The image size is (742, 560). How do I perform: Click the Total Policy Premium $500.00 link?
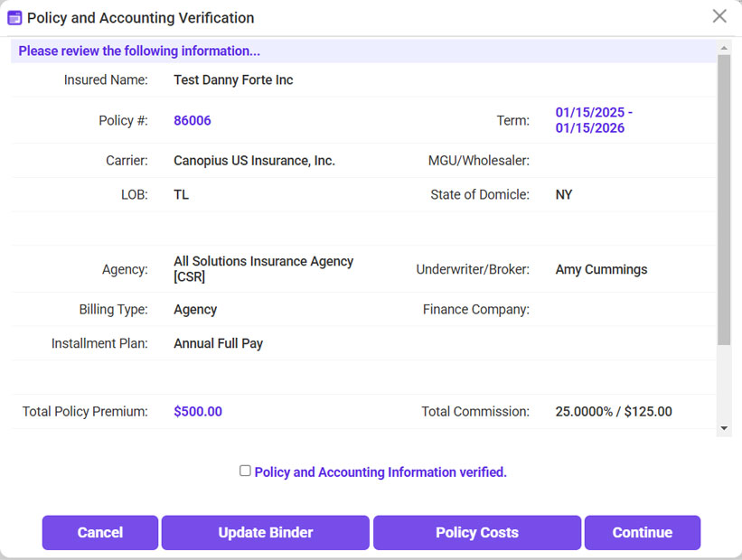(x=198, y=411)
